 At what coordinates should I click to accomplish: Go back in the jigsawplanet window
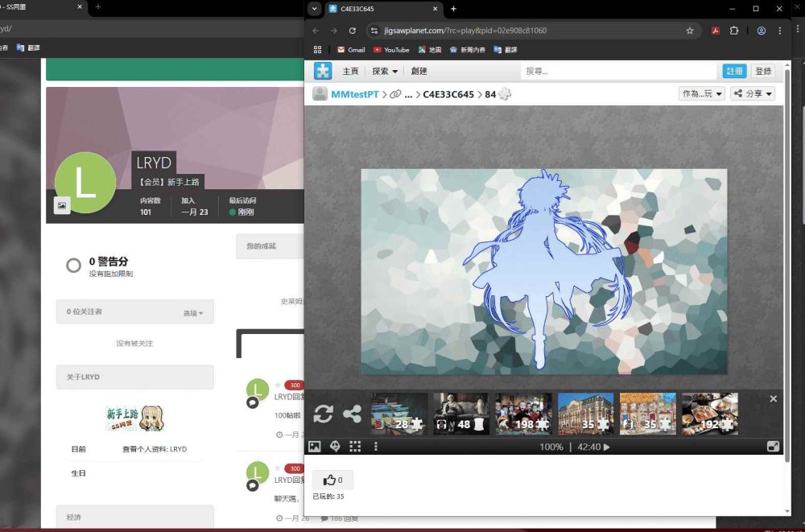tap(316, 31)
